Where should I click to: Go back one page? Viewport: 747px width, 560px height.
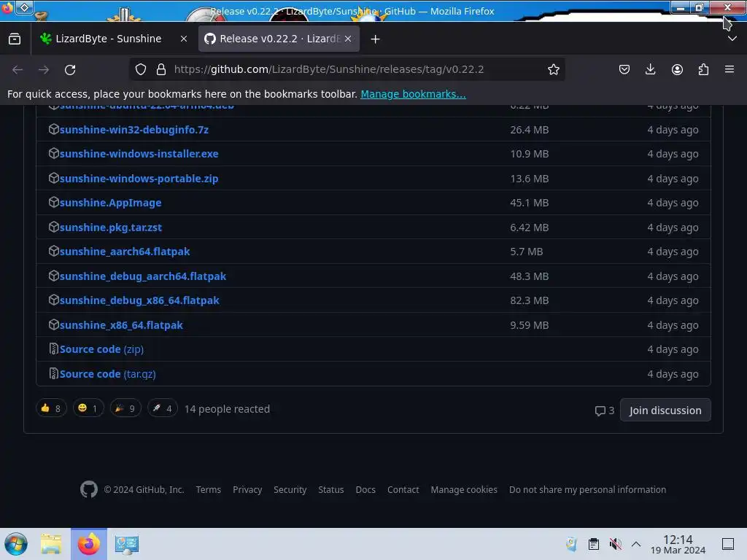point(18,69)
